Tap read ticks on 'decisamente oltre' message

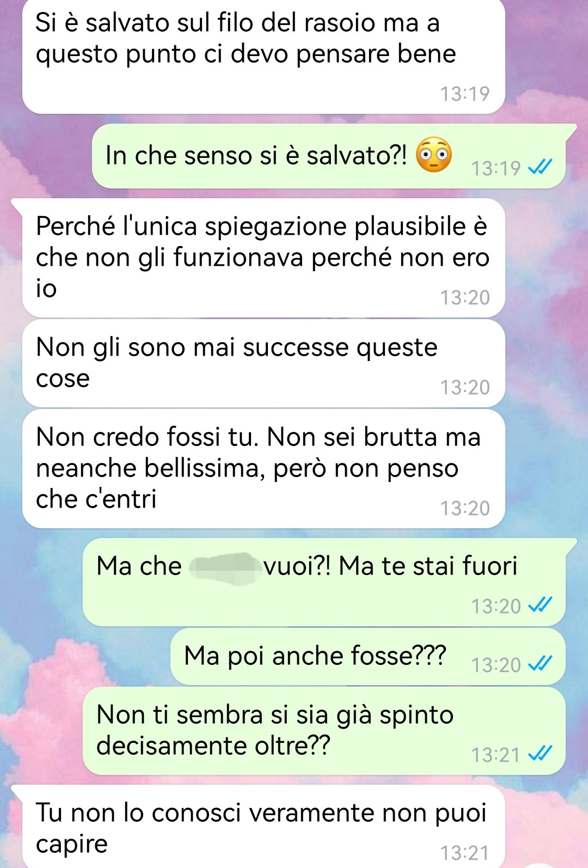[540, 754]
